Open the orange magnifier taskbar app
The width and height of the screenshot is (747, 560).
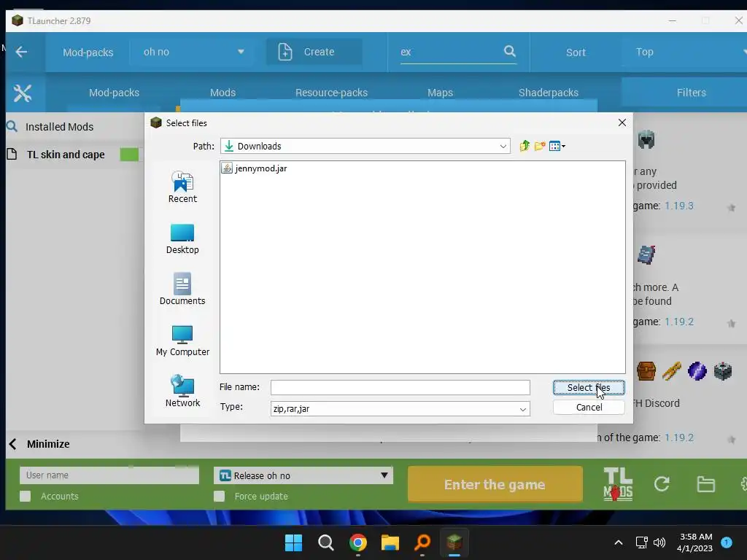tap(422, 542)
